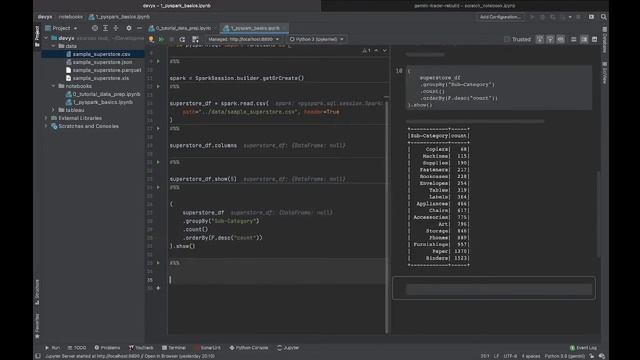Click the locate file target icon in Project panel
The image size is (640, 360).
pyautogui.click(x=95, y=28)
